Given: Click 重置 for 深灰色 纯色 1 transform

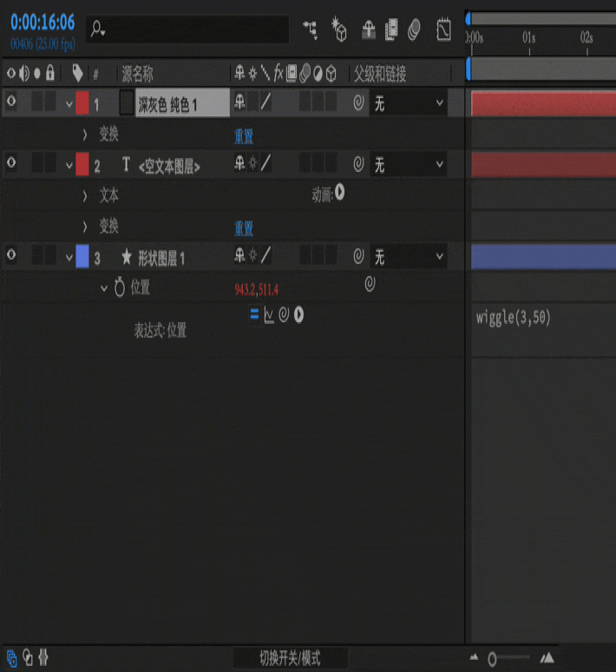Looking at the screenshot, I should pyautogui.click(x=244, y=136).
